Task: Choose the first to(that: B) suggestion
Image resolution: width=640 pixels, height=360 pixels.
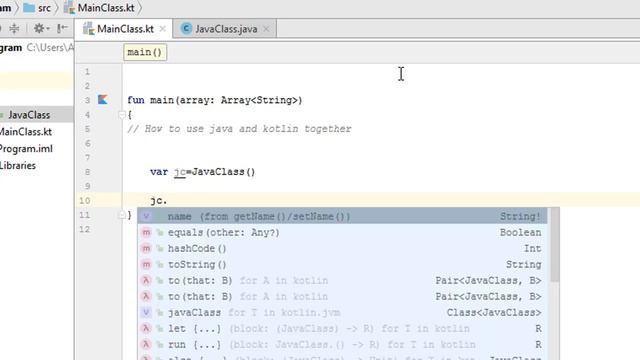Action: 342,280
